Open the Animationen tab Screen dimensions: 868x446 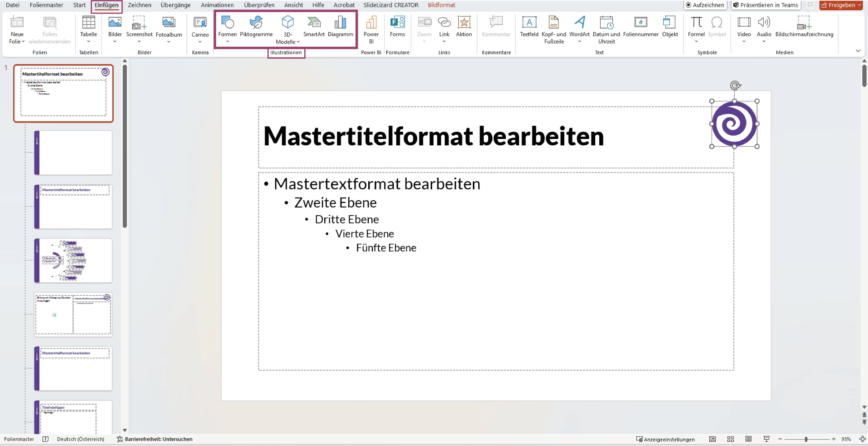pos(217,5)
